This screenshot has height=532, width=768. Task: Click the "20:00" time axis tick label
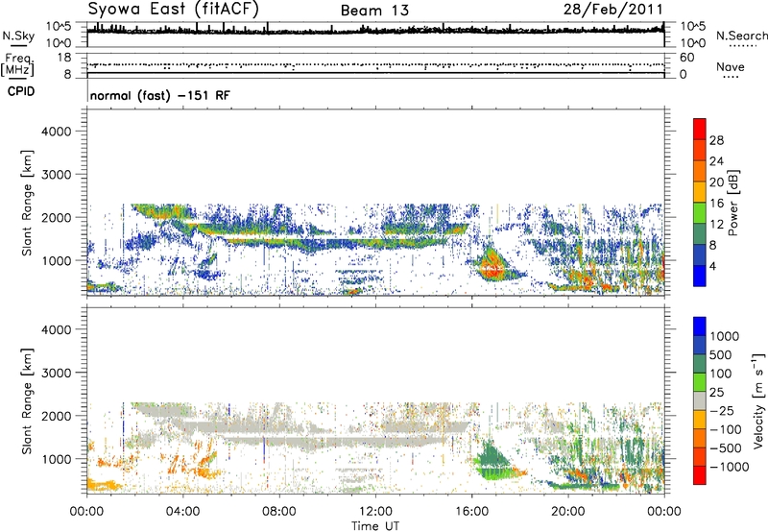click(x=568, y=512)
